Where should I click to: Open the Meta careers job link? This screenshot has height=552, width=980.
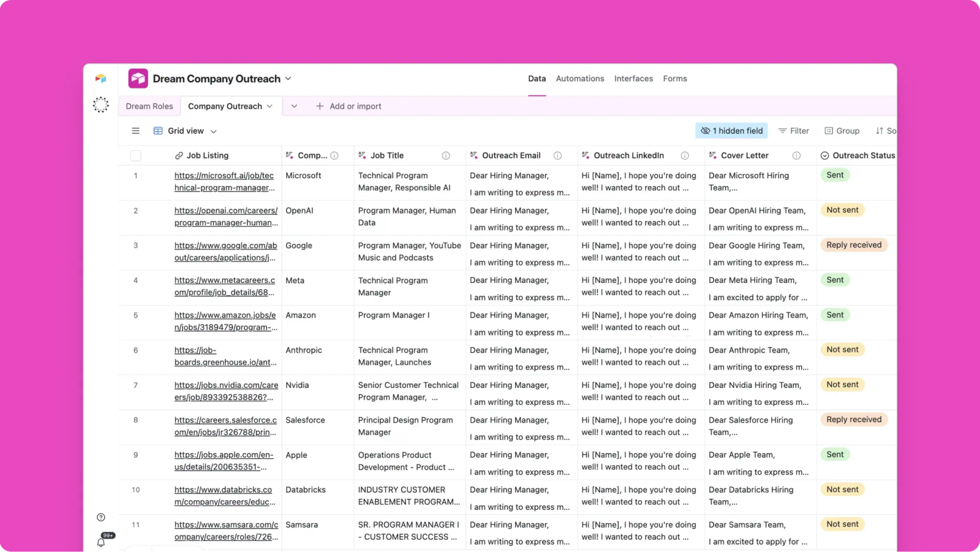pyautogui.click(x=225, y=286)
